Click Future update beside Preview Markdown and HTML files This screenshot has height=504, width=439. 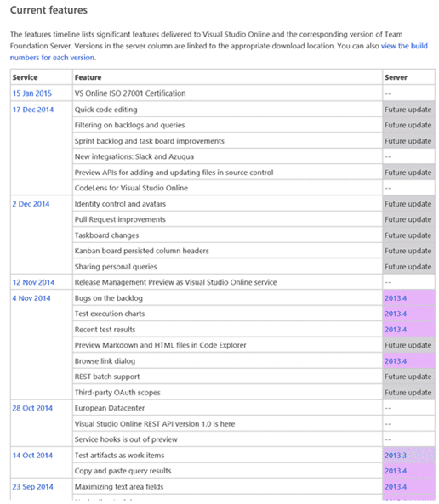tap(408, 345)
